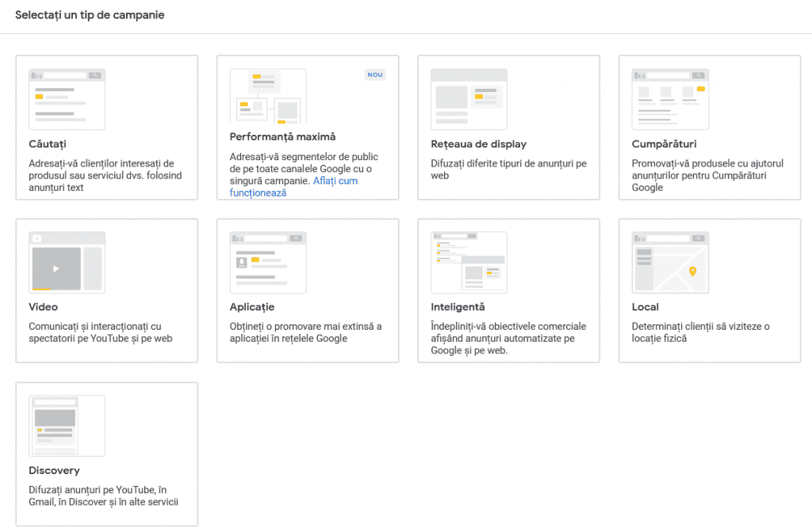
Task: Click the Cumpărături shopping campaign illustration
Action: [670, 99]
